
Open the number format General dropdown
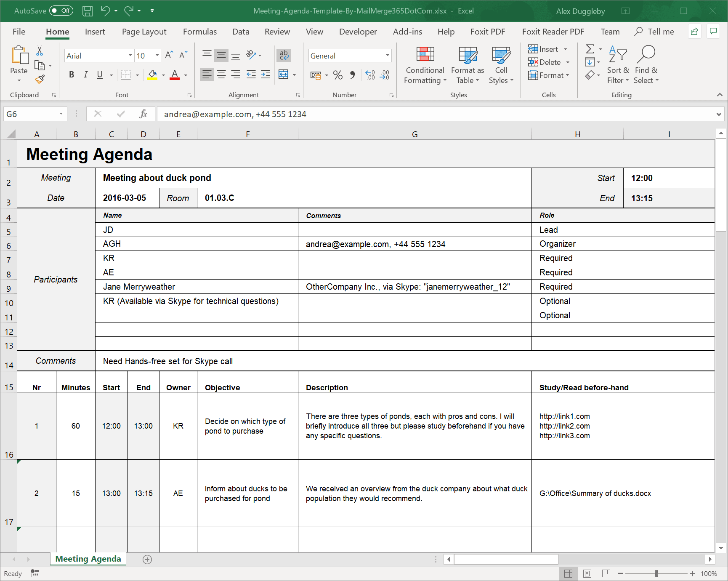pyautogui.click(x=387, y=56)
